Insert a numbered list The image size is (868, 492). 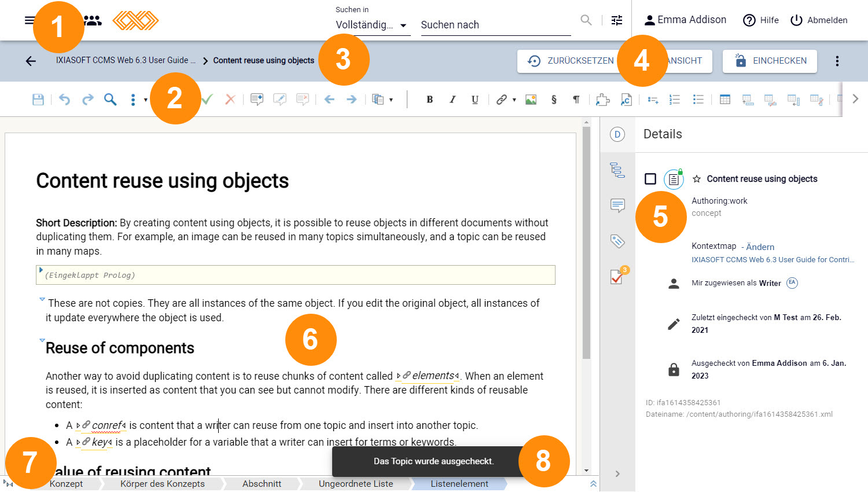[x=675, y=100]
